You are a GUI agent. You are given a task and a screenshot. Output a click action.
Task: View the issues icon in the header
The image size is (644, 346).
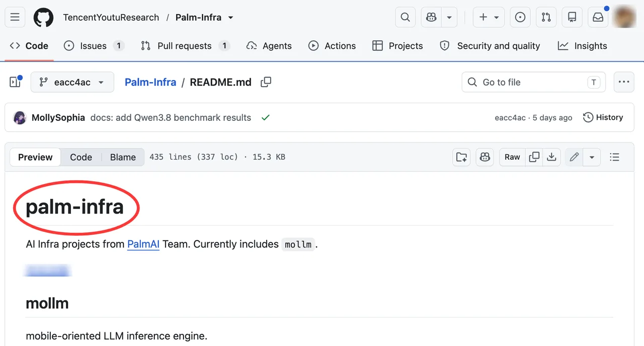click(520, 18)
